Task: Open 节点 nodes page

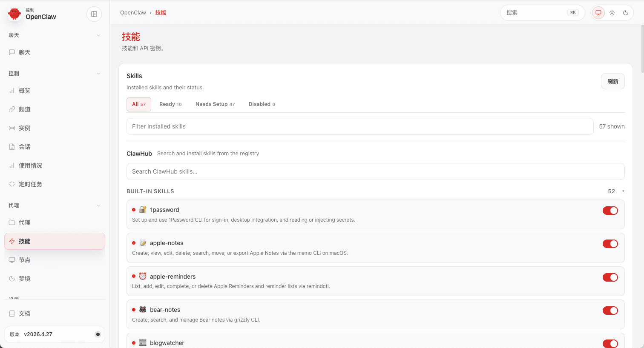Action: point(55,260)
